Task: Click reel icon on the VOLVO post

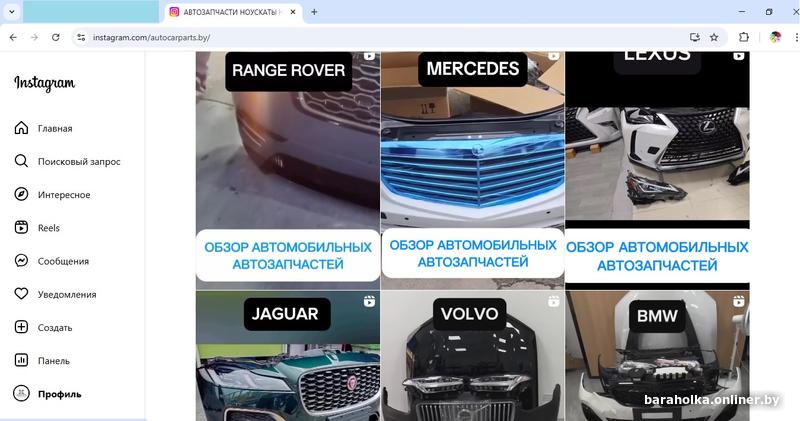Action: tap(554, 302)
